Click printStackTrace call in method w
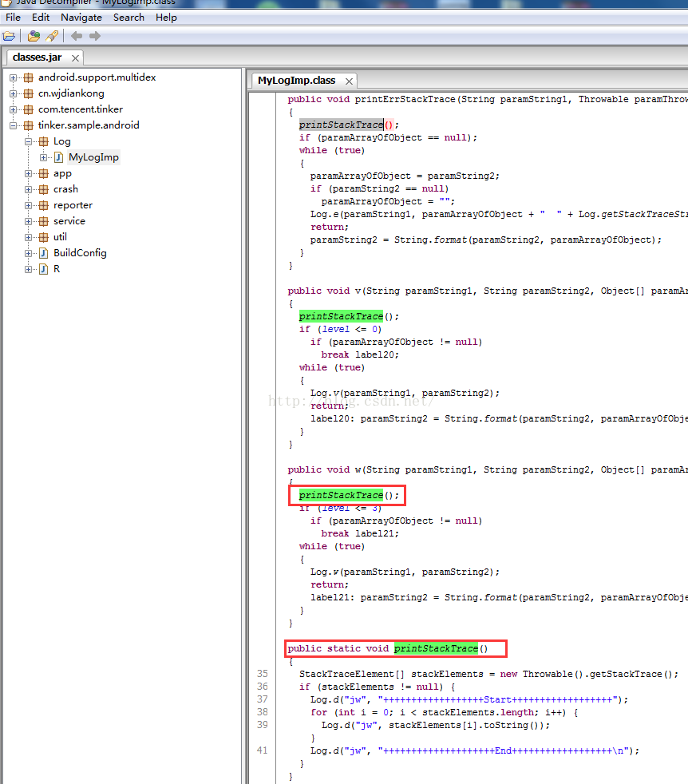Viewport: 688px width, 784px height. [x=341, y=495]
